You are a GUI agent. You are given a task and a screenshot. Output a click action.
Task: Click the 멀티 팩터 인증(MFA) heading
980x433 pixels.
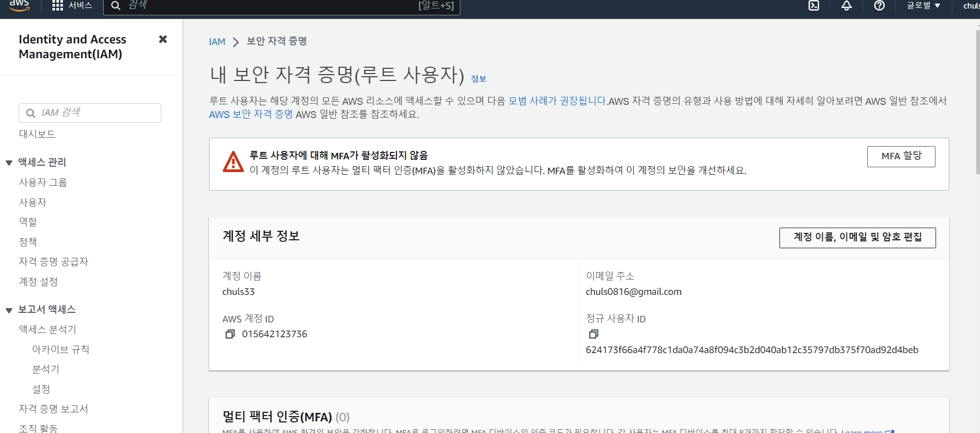pos(277,417)
